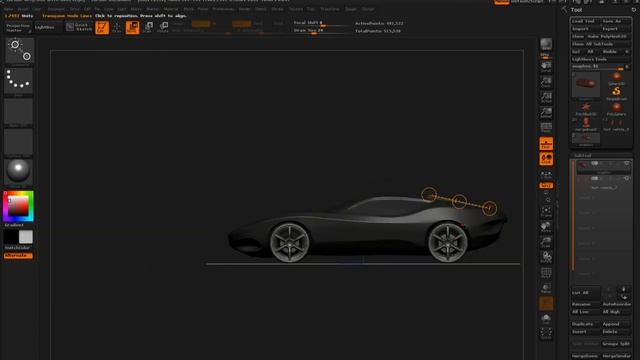Click the right-shelf Scale view icon
640x360 pixels.
point(546,242)
